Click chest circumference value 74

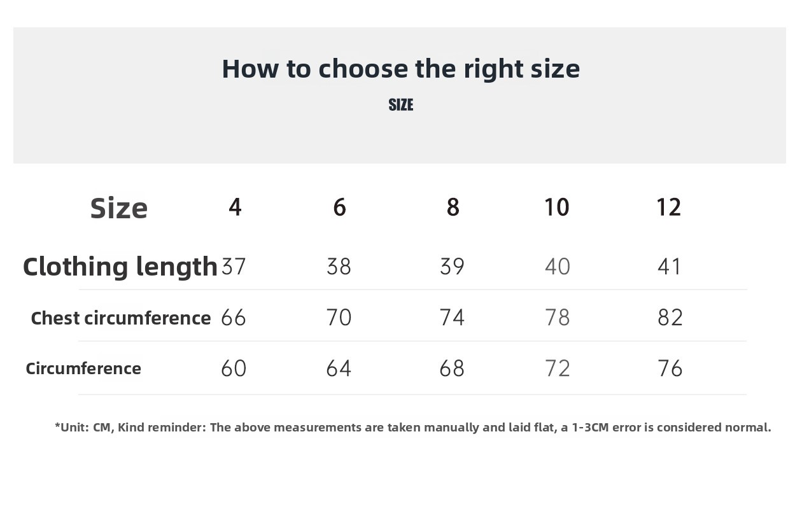point(452,318)
